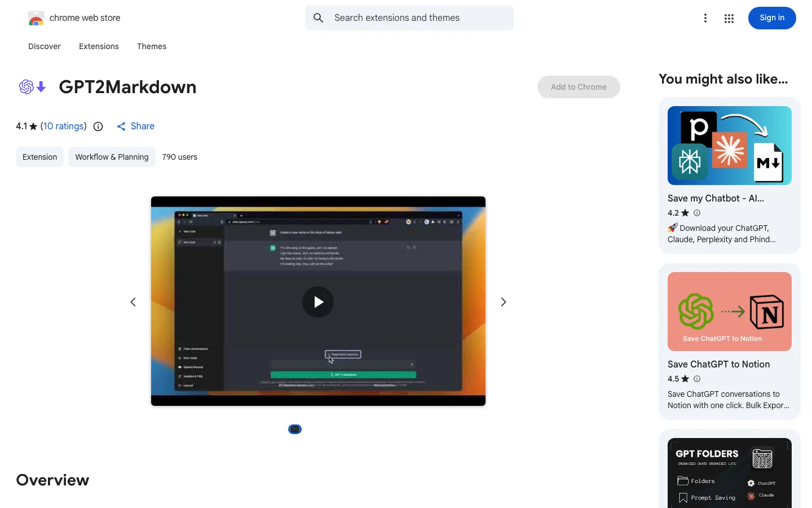Add GPT2Markdown to Chrome
812x508 pixels.
click(x=579, y=87)
